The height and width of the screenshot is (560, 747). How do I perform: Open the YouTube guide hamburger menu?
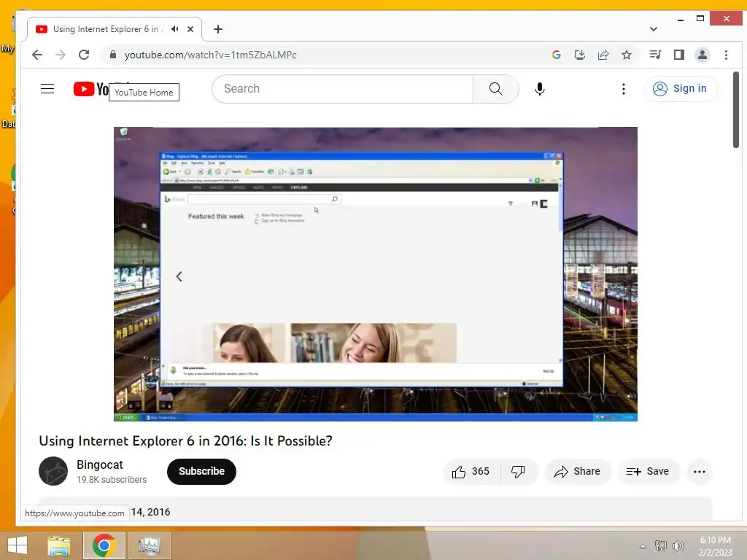pyautogui.click(x=47, y=89)
